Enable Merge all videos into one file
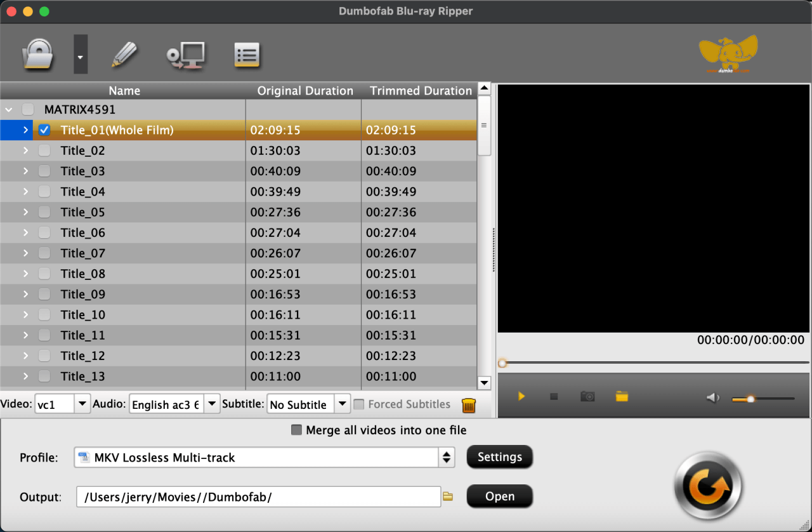Screen dimensions: 812x532 click(x=296, y=430)
